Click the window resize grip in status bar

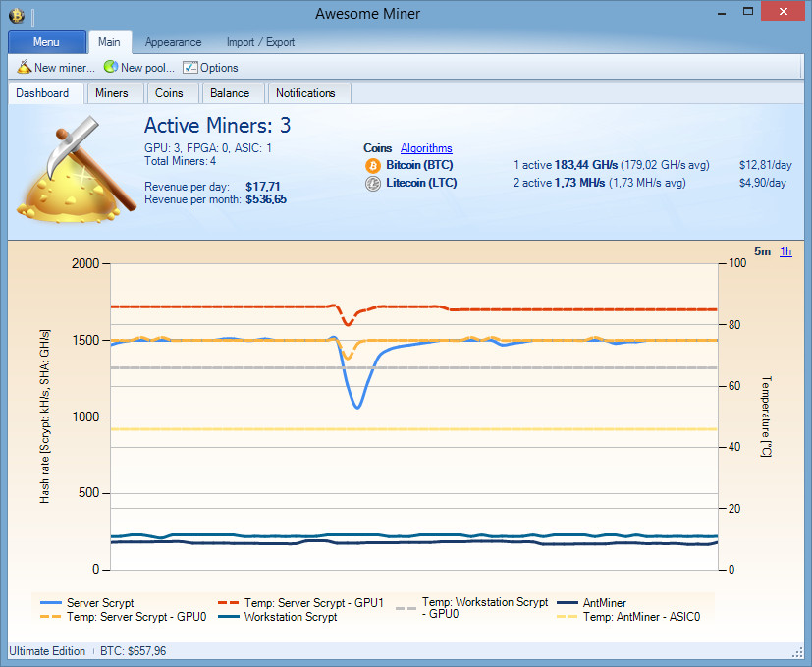coord(797,652)
